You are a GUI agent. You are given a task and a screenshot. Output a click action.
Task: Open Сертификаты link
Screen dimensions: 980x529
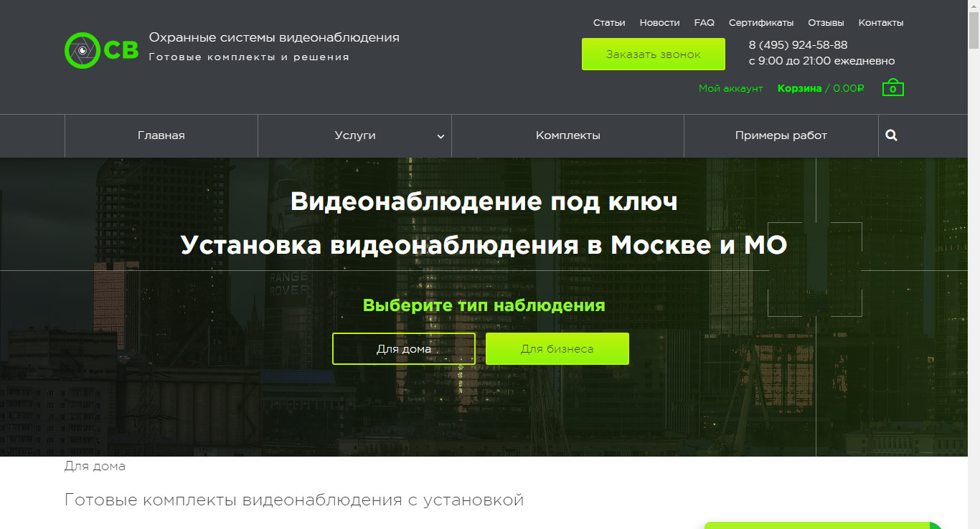pos(761,23)
